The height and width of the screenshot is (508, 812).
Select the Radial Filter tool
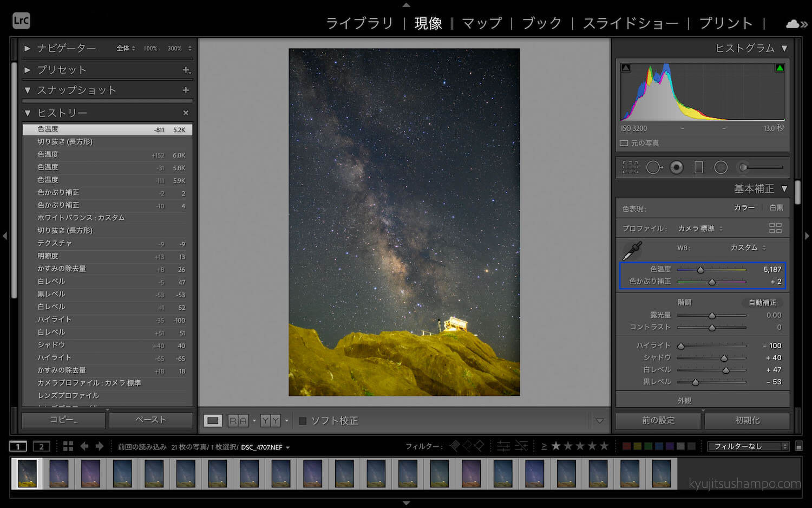click(x=721, y=167)
